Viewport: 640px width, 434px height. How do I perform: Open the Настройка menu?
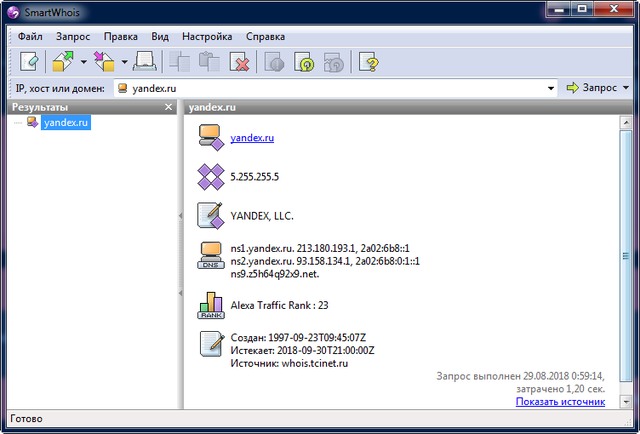click(x=207, y=36)
